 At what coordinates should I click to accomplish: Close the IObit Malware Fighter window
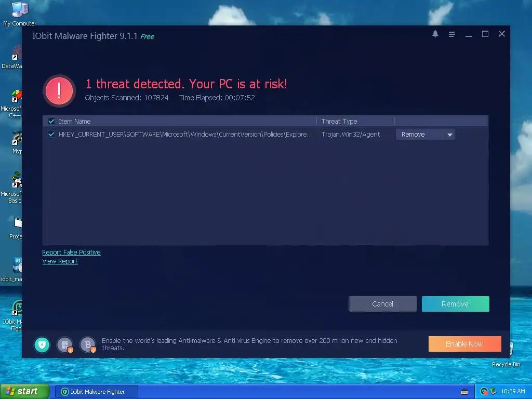(502, 34)
